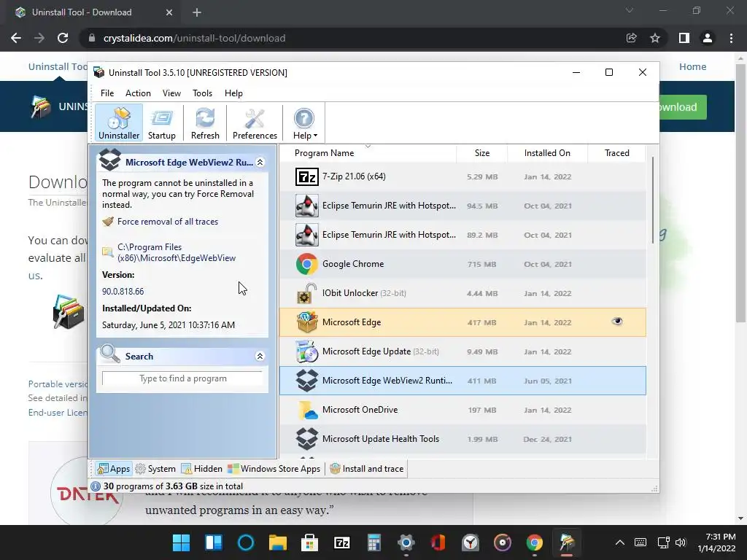Click the Type to find a program field
This screenshot has width=747, height=560.
[x=182, y=378]
